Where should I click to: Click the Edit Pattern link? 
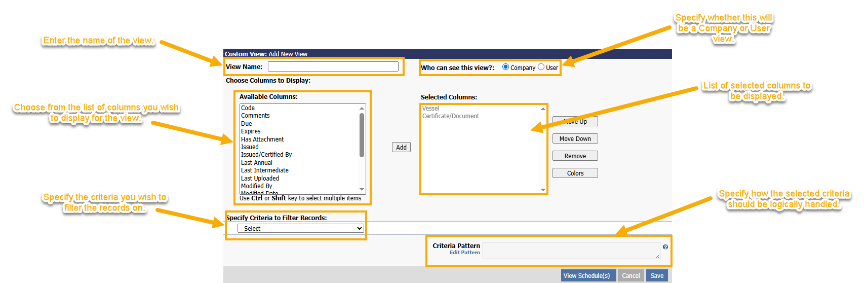(x=464, y=253)
